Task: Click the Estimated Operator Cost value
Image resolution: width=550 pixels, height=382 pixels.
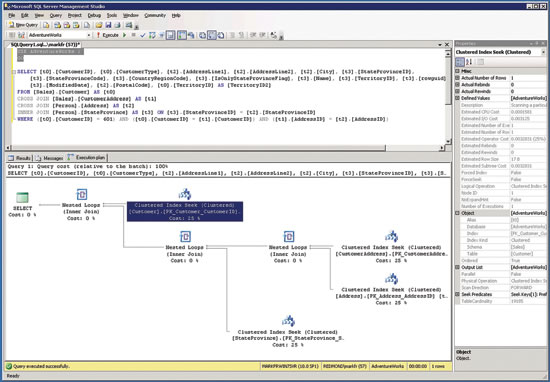Action: 528,139
